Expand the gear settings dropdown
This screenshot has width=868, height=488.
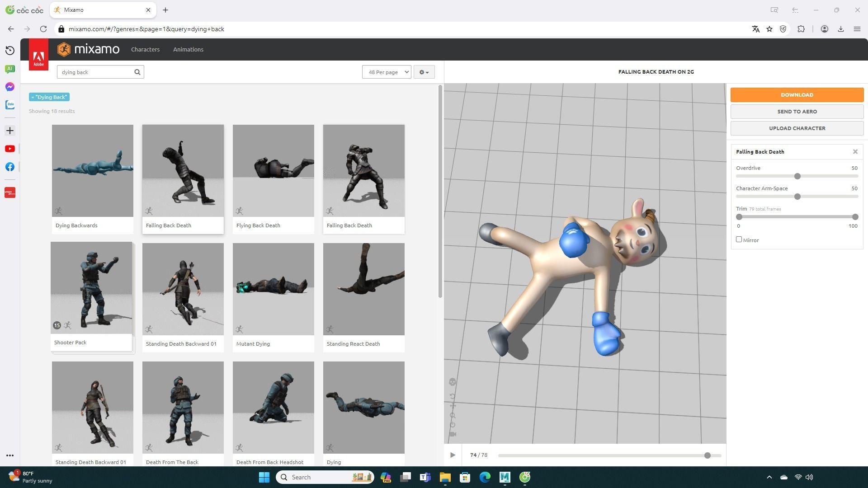pos(424,72)
